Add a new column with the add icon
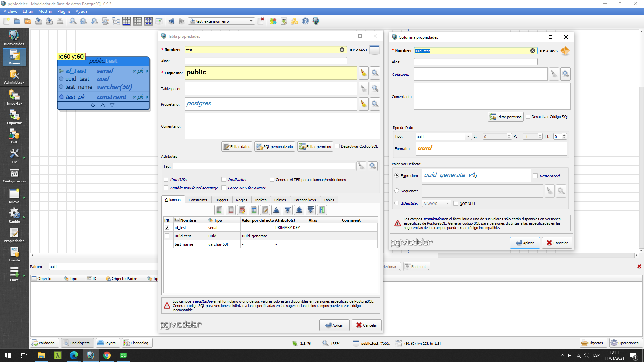This screenshot has width=644, height=362. pos(219,210)
